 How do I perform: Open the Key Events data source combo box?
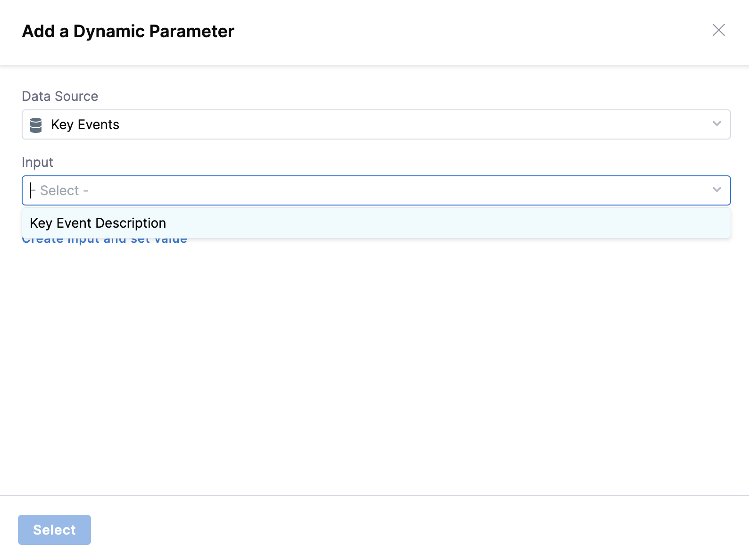(x=330, y=124)
